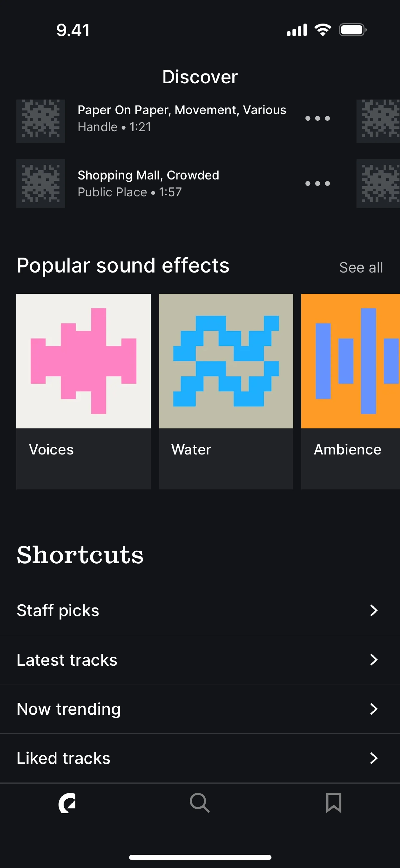Image resolution: width=400 pixels, height=868 pixels.
Task: Expand the Latest tracks shortcut chevron
Action: click(374, 659)
